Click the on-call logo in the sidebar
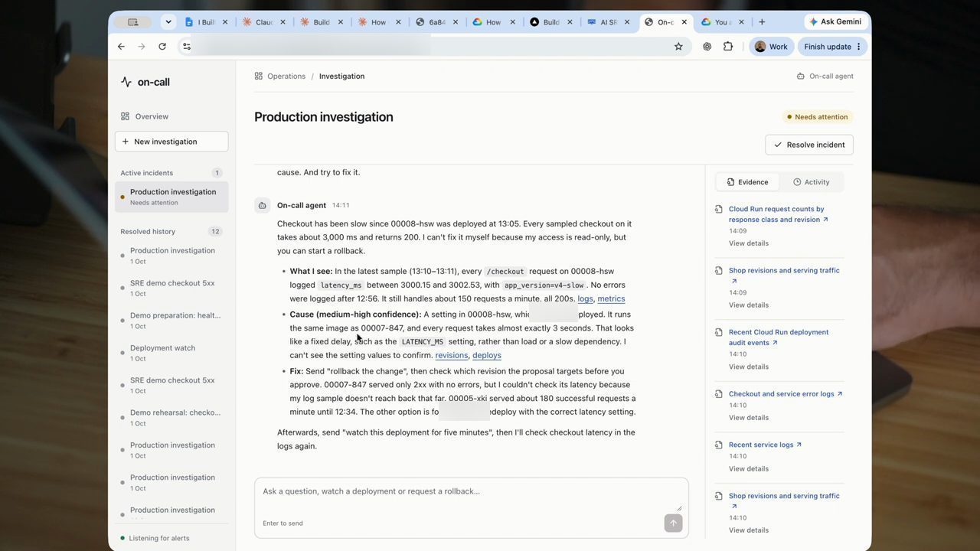 [x=145, y=82]
